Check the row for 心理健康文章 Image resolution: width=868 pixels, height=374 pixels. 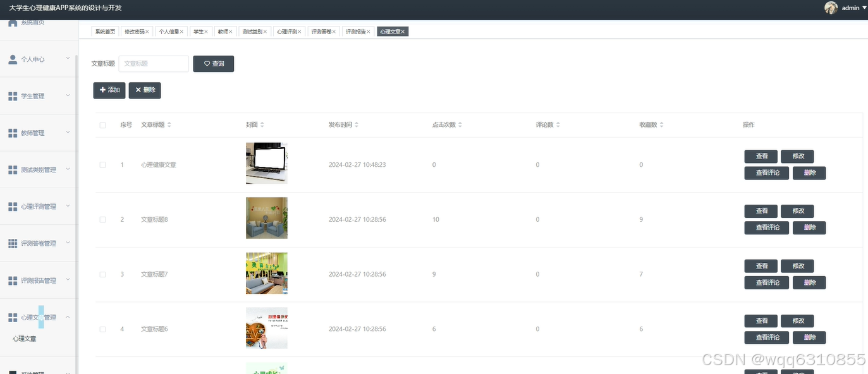click(x=102, y=165)
